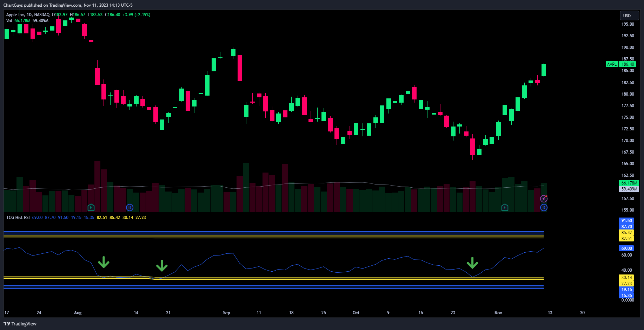The width and height of the screenshot is (644, 330).
Task: Click the 40.00 RSI axis label
Action: pos(626,270)
